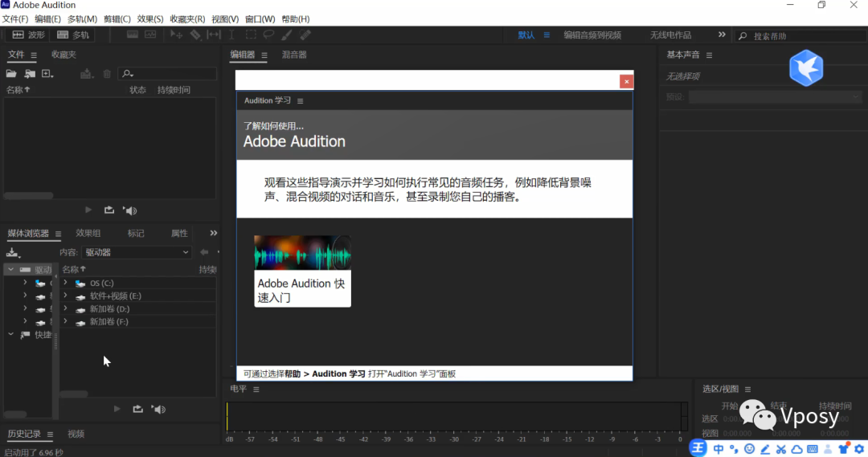Toggle loop playback in Media Browser
The height and width of the screenshot is (457, 868).
pos(138,409)
